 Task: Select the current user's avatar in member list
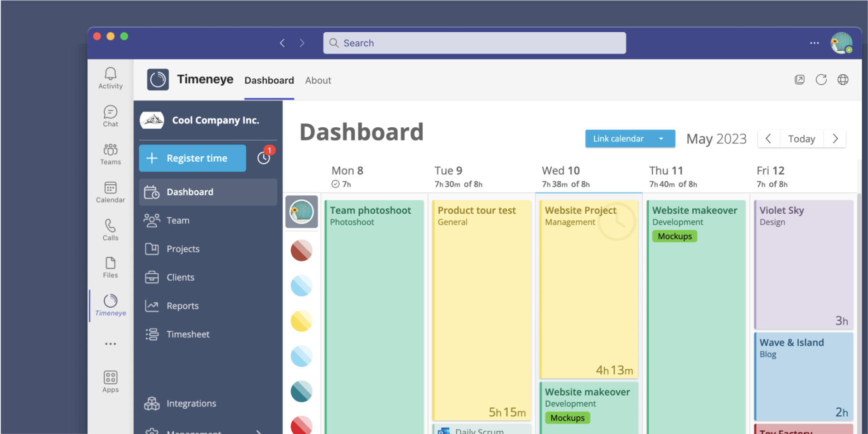[302, 212]
